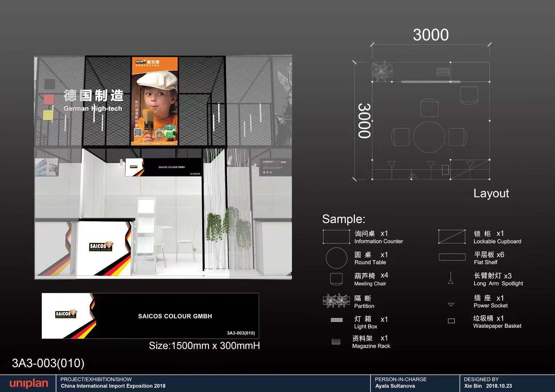Click "Light Box" label
The image size is (555, 392).
pos(365,327)
